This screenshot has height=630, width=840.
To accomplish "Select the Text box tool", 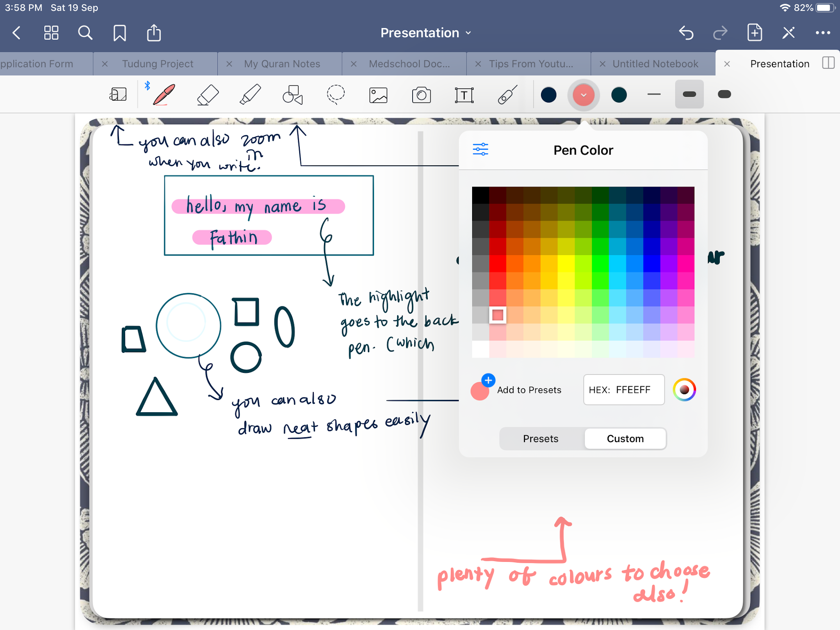I will point(464,95).
